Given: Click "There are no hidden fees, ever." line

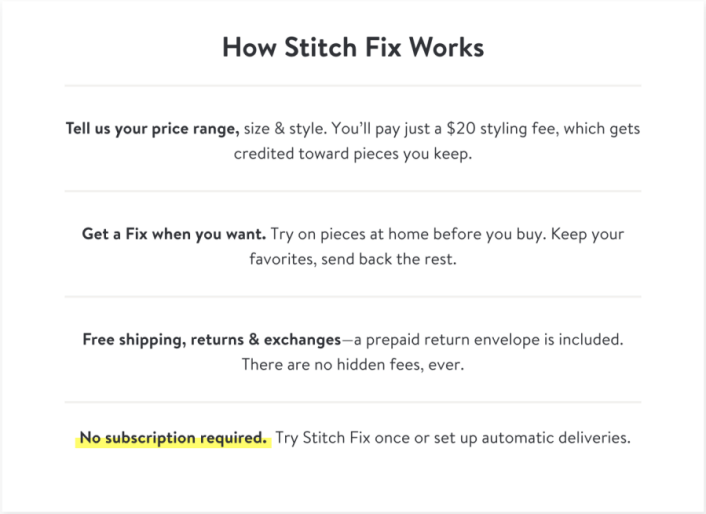Looking at the screenshot, I should [x=352, y=364].
